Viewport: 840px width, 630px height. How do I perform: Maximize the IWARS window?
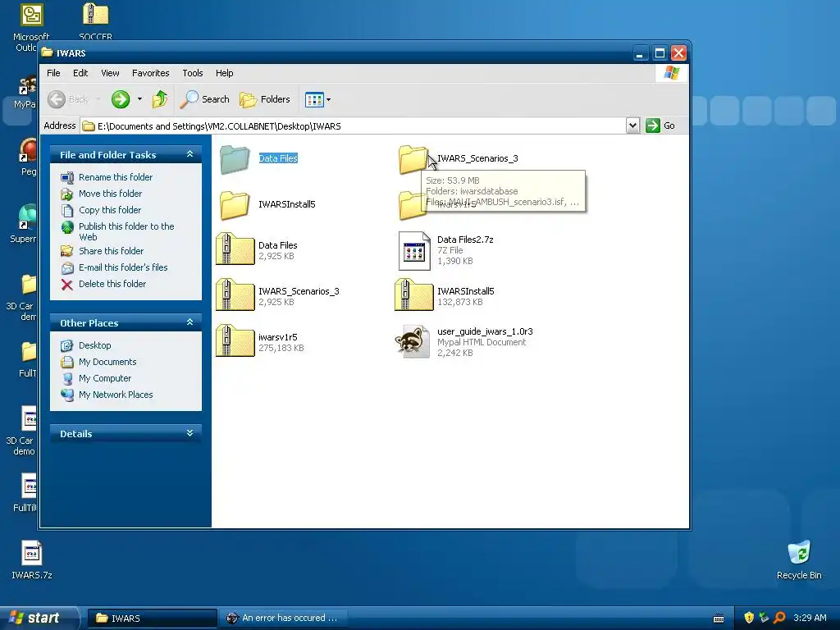click(x=660, y=53)
